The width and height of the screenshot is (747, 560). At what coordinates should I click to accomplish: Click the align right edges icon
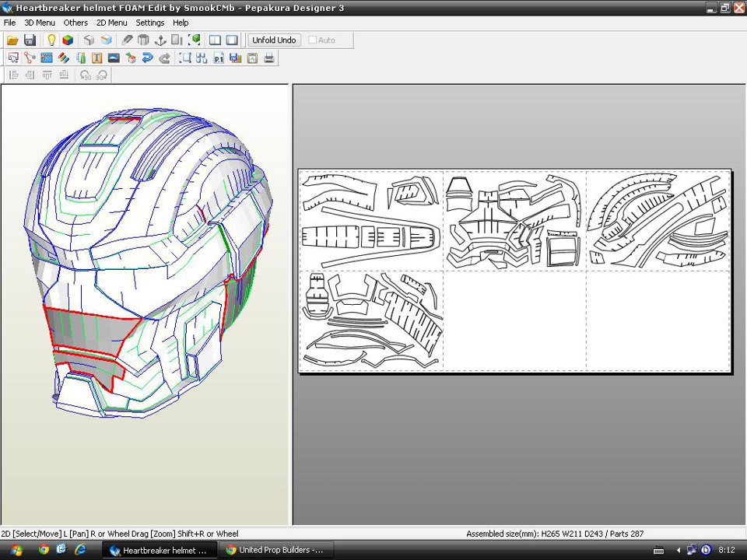pyautogui.click(x=30, y=75)
